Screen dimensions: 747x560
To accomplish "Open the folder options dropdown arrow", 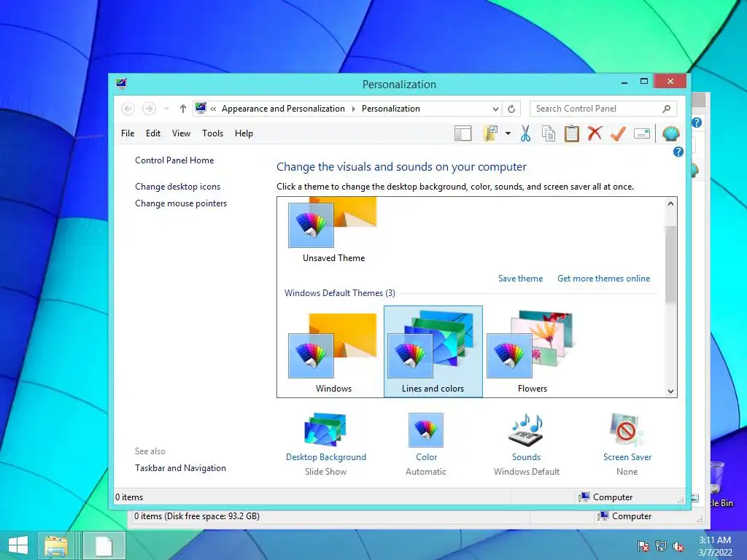I will coord(508,134).
